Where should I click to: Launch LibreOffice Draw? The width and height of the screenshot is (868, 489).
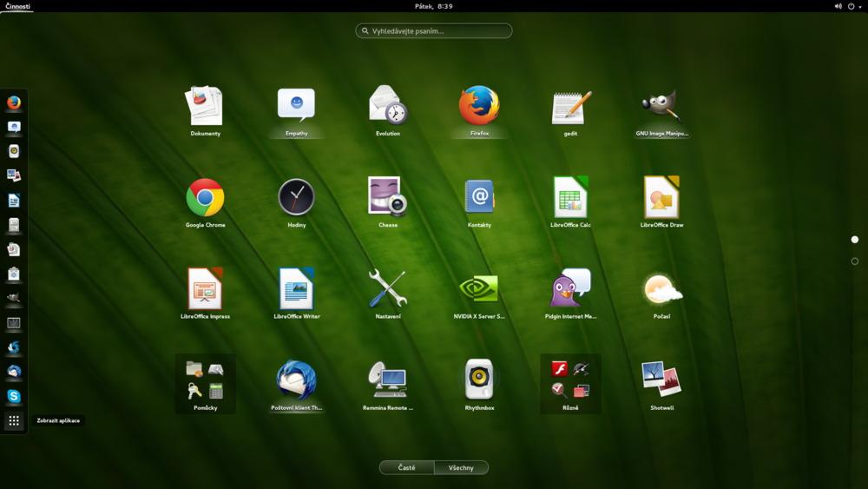point(661,202)
